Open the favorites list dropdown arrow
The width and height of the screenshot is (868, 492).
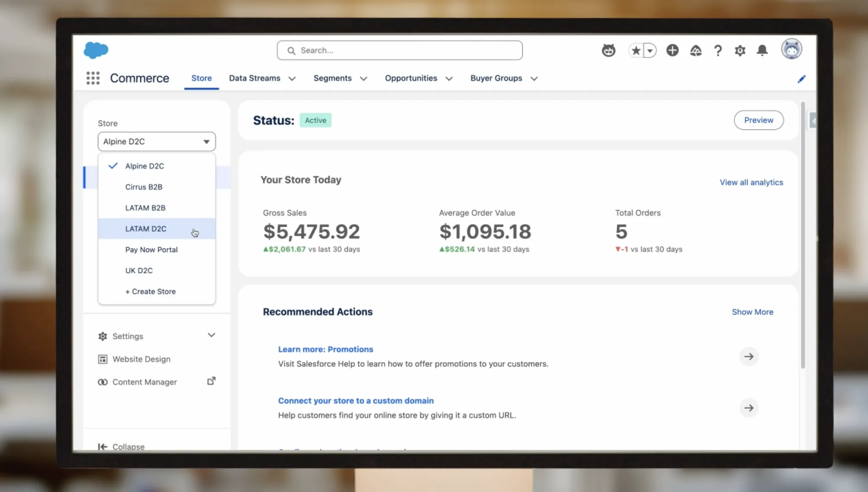[x=649, y=51]
